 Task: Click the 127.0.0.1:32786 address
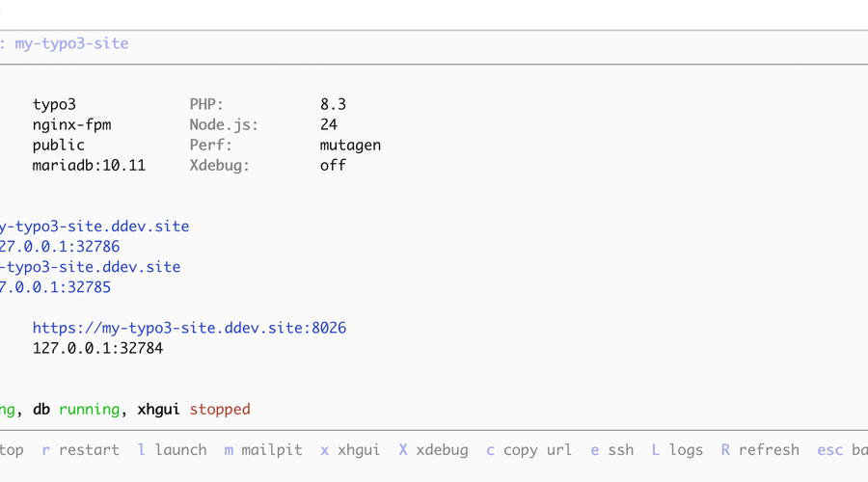tap(59, 247)
